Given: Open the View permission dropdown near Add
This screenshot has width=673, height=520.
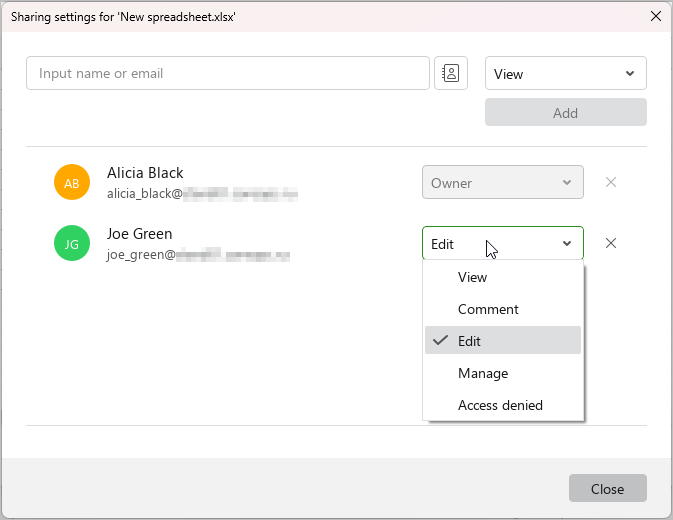Looking at the screenshot, I should click(x=566, y=73).
